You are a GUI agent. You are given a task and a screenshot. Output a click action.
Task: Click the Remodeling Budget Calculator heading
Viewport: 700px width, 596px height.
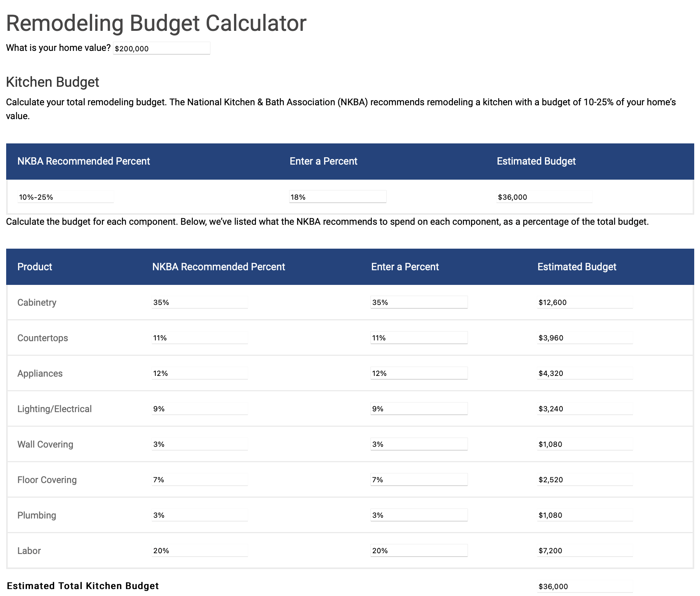click(156, 23)
